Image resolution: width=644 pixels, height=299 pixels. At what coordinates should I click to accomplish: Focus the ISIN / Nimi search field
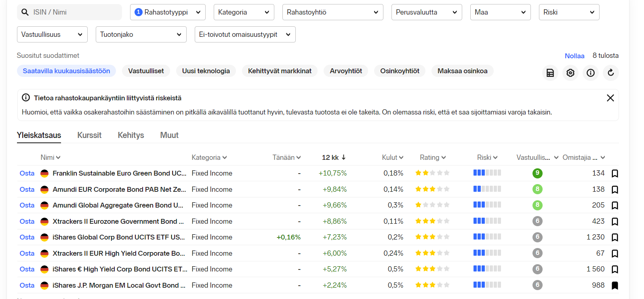[x=69, y=12]
